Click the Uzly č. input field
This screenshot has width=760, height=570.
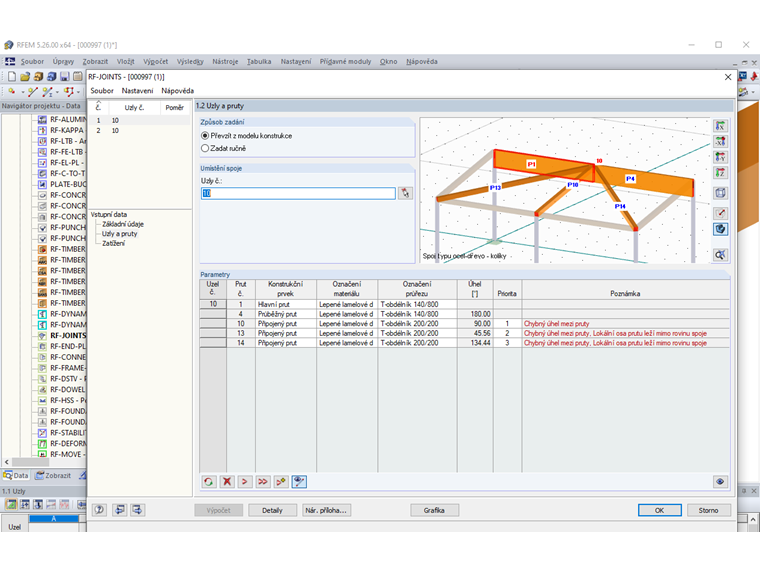pyautogui.click(x=298, y=193)
